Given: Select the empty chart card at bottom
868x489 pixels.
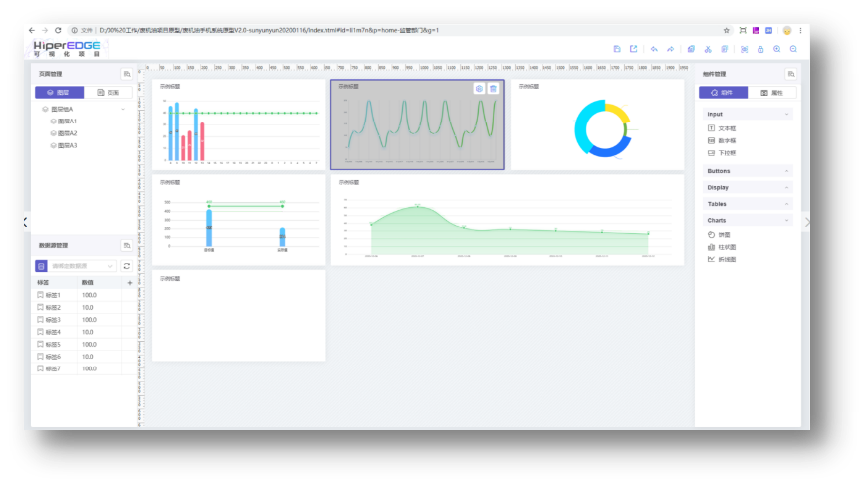Looking at the screenshot, I should tap(239, 315).
